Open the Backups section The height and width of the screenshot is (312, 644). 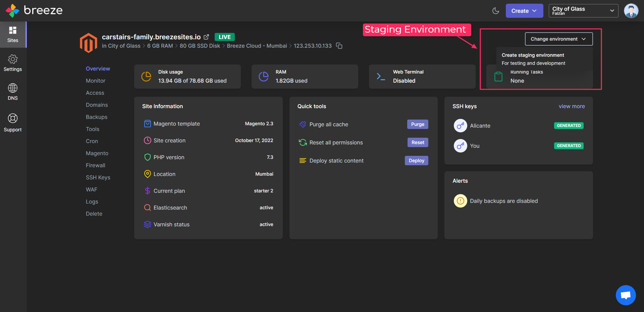click(97, 117)
